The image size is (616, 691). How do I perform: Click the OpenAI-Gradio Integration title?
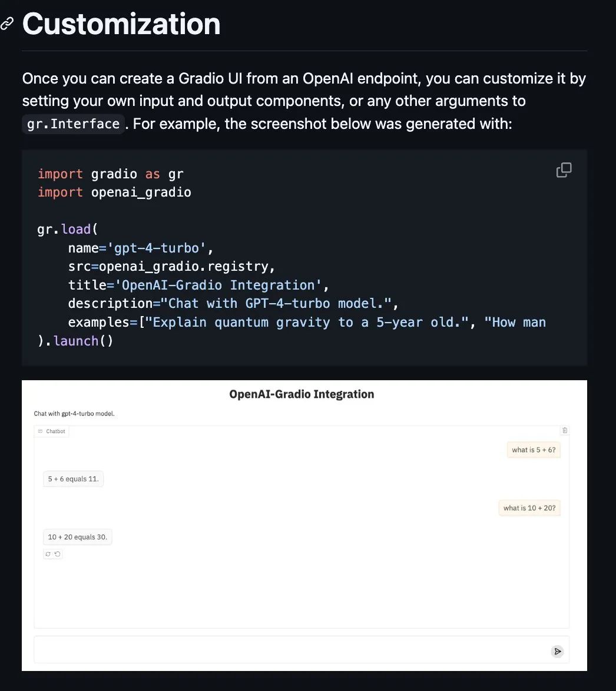pyautogui.click(x=302, y=394)
